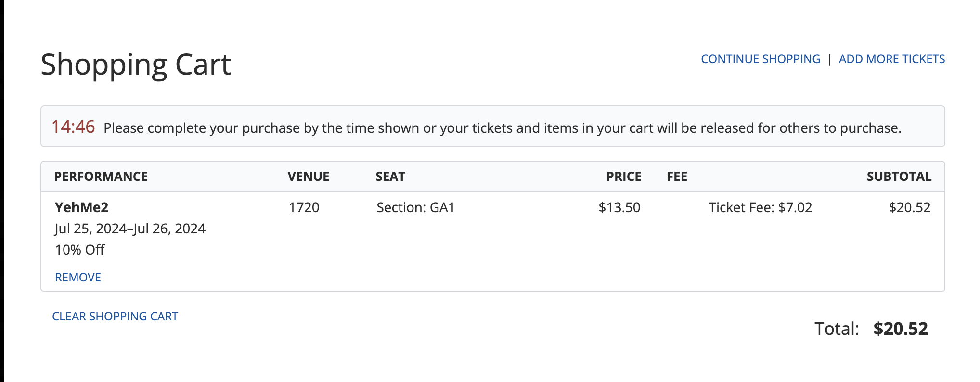Click the purchase time limit notice text
This screenshot has width=980, height=382.
(x=502, y=128)
